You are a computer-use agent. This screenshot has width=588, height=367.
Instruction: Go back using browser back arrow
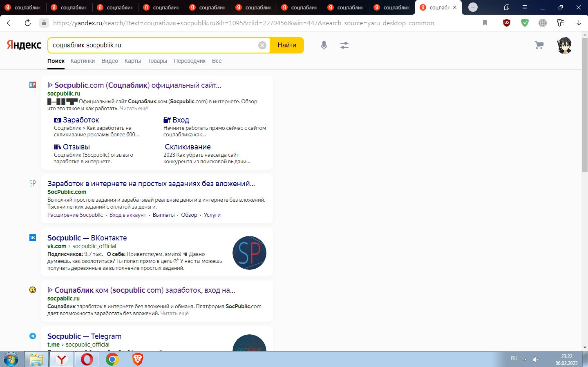tap(10, 23)
